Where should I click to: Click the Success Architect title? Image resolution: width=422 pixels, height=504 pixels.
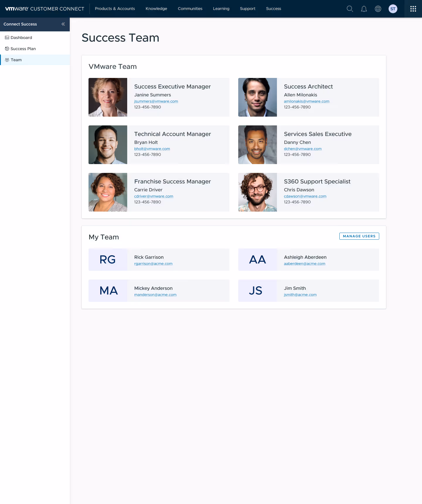coord(308,86)
